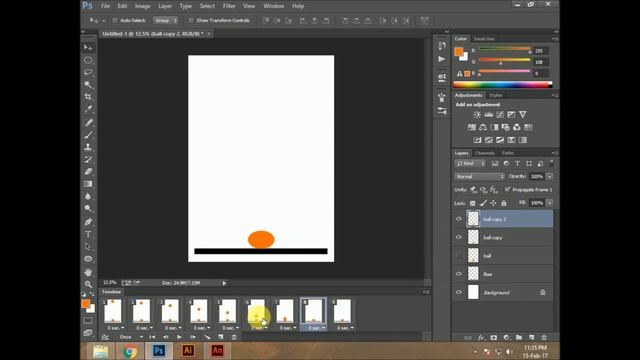The image size is (640, 360).
Task: Select the Ellipse shape tool
Action: 88,259
